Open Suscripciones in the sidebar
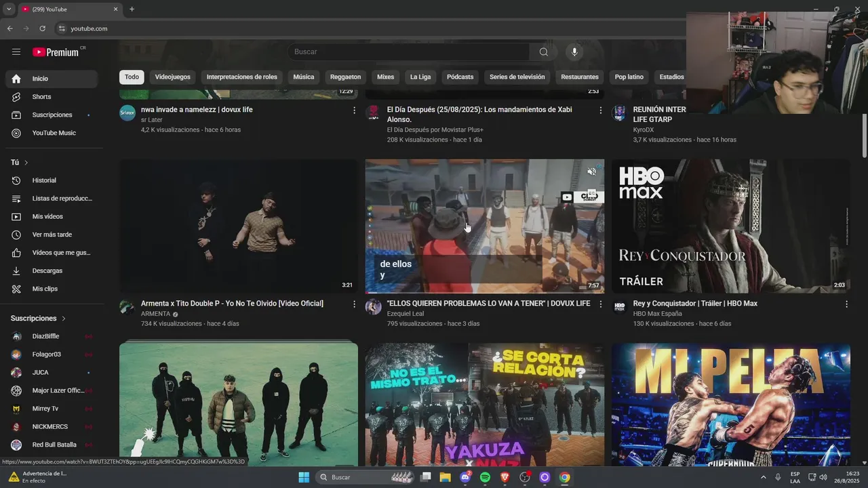The image size is (868, 488). click(52, 115)
